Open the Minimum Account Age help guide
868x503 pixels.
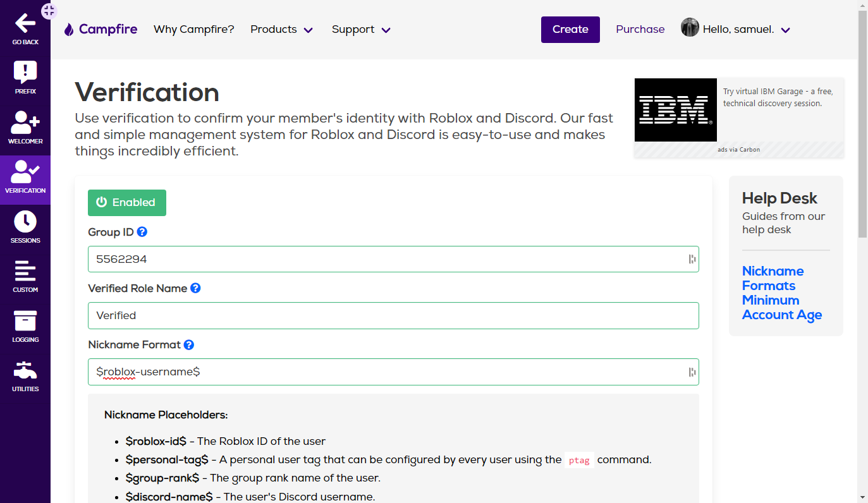pyautogui.click(x=782, y=308)
